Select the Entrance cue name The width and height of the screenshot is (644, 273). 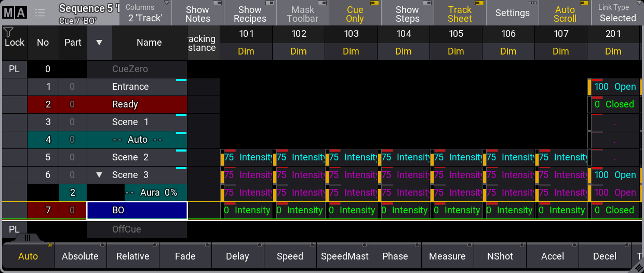tap(137, 87)
